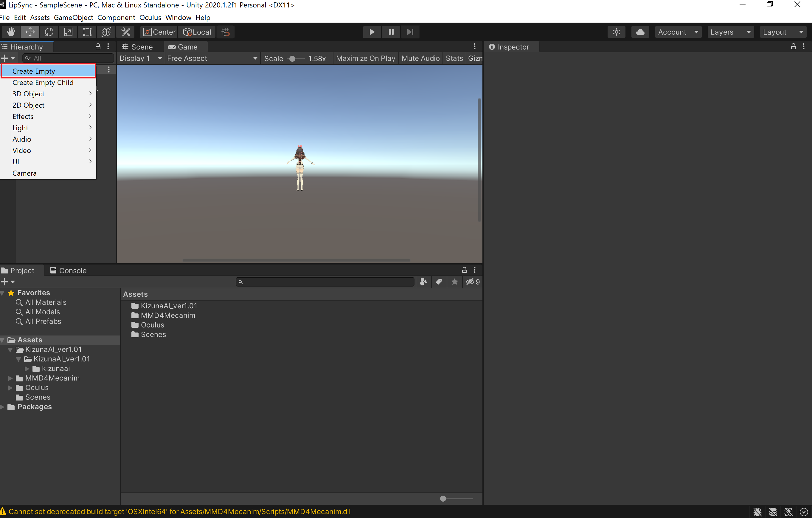This screenshot has height=518, width=812.
Task: Open the Layers dropdown
Action: tap(730, 32)
